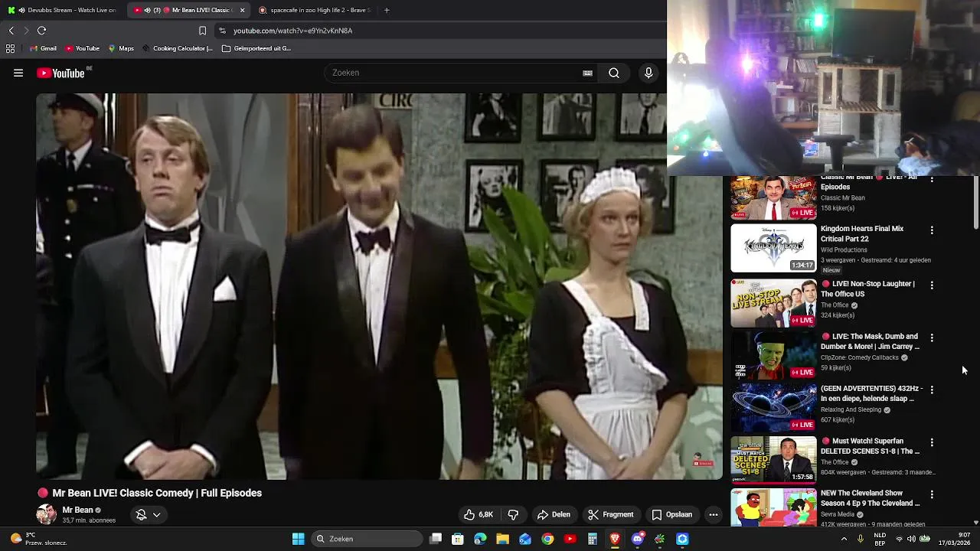
Task: Open options menu for Superfan Deleted Scenes
Action: click(x=932, y=442)
